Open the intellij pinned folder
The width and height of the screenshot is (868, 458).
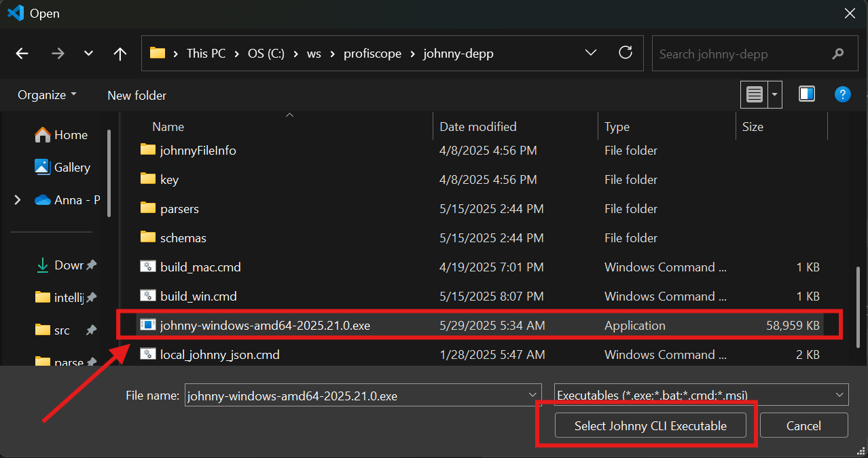66,297
